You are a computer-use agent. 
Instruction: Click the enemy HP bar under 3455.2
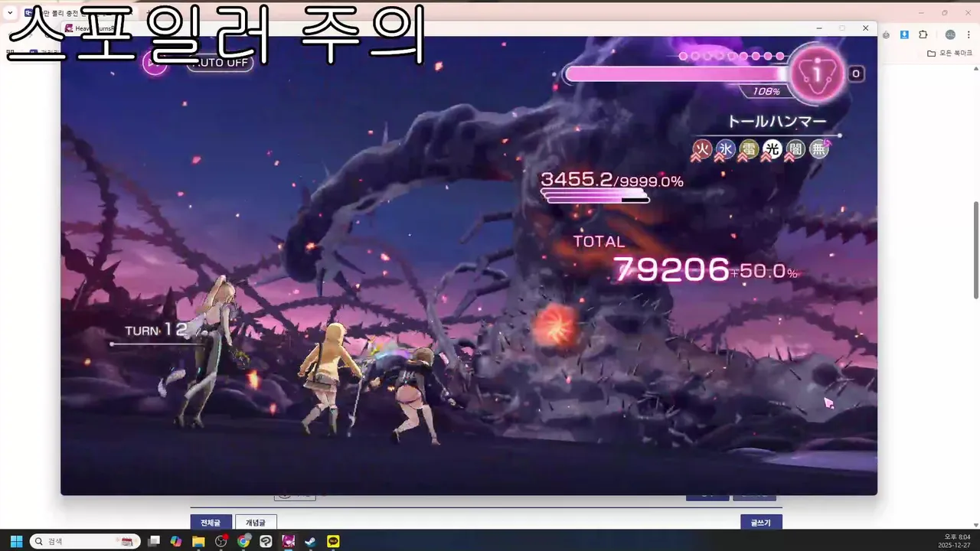595,196
